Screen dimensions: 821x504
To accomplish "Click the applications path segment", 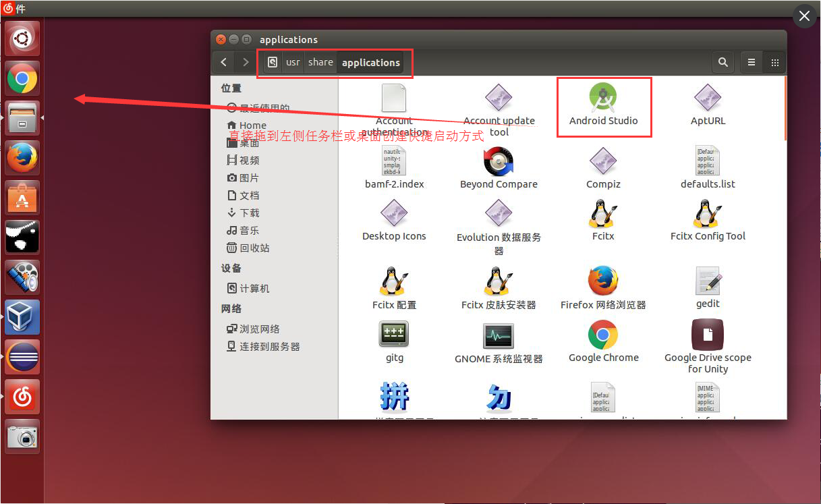I will tap(370, 63).
